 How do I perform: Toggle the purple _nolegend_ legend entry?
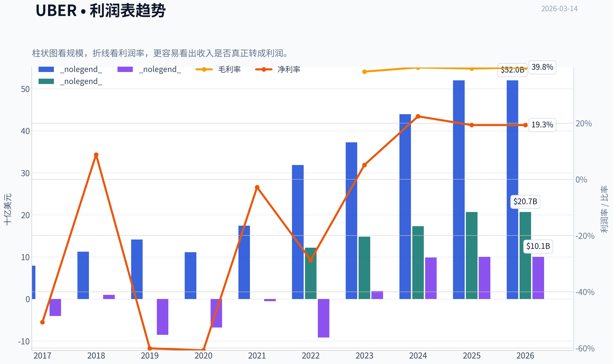[x=149, y=69]
